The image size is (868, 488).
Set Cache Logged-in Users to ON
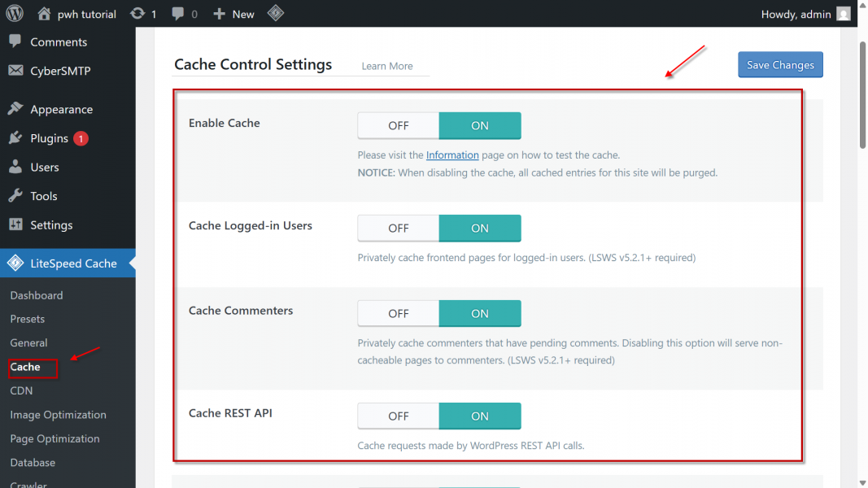pyautogui.click(x=480, y=228)
